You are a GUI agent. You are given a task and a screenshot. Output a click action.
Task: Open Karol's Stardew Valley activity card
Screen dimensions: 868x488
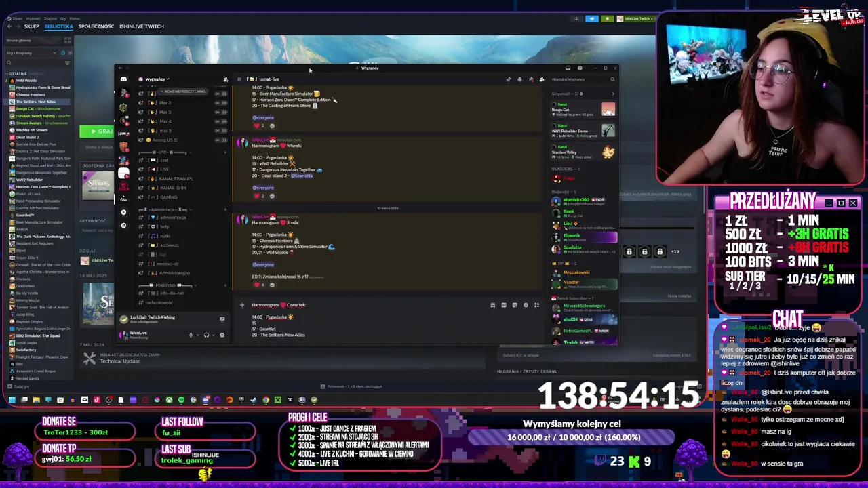click(x=583, y=152)
